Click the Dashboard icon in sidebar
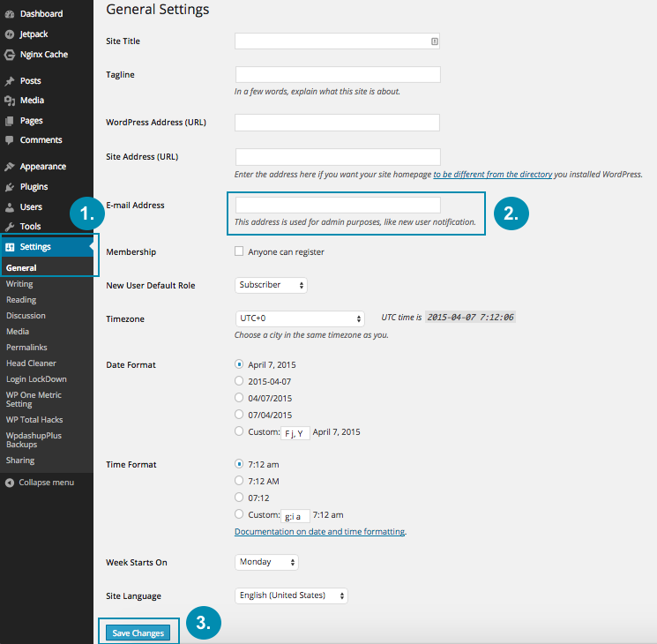The width and height of the screenshot is (657, 644). pos(9,14)
